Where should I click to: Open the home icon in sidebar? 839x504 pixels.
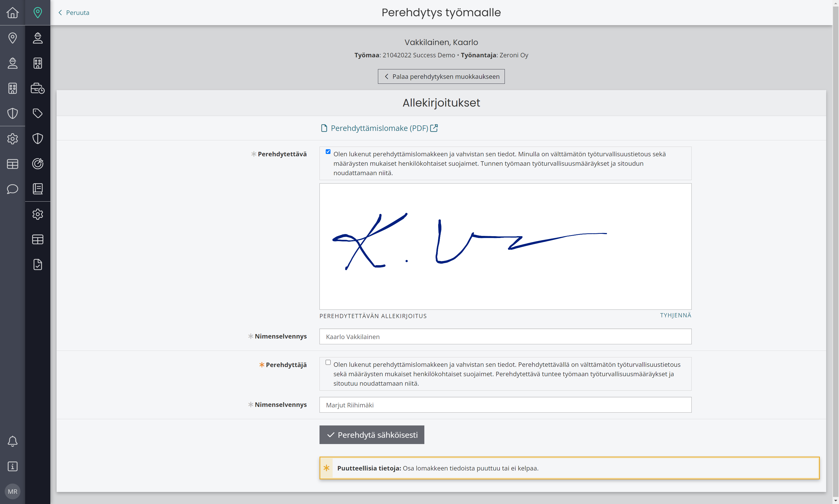coord(13,13)
